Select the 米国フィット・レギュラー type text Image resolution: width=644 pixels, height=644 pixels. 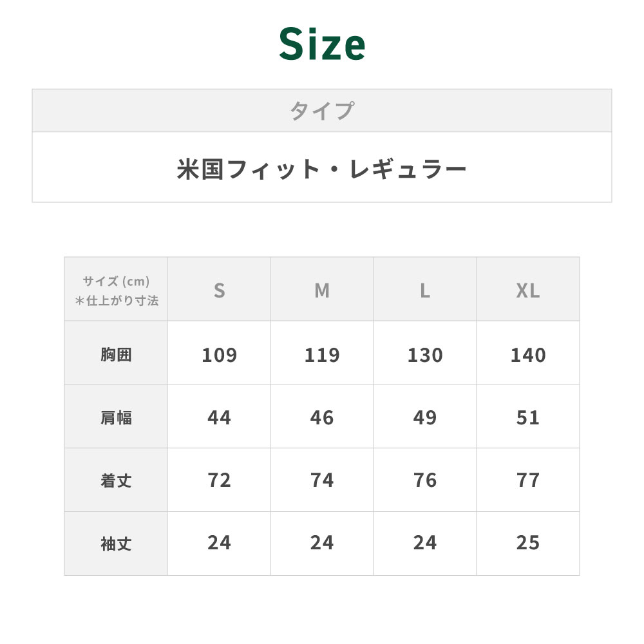click(322, 169)
